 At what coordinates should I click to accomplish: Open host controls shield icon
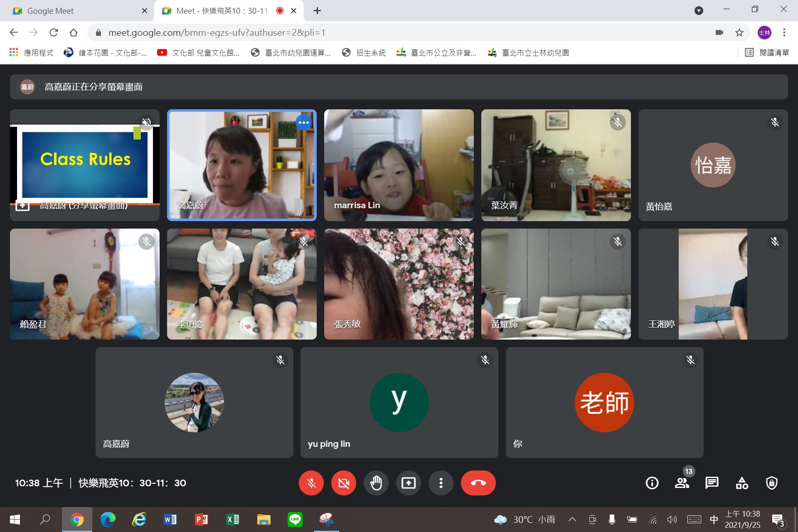click(771, 483)
